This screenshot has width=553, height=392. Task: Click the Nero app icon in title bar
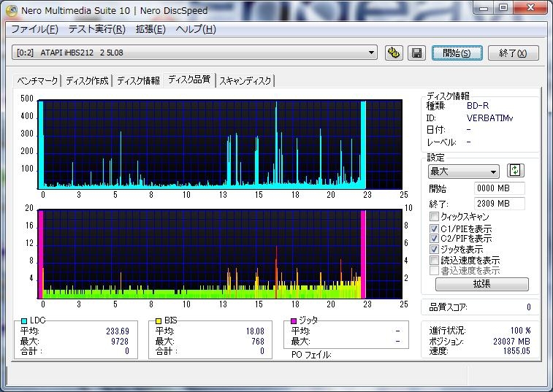(x=11, y=10)
